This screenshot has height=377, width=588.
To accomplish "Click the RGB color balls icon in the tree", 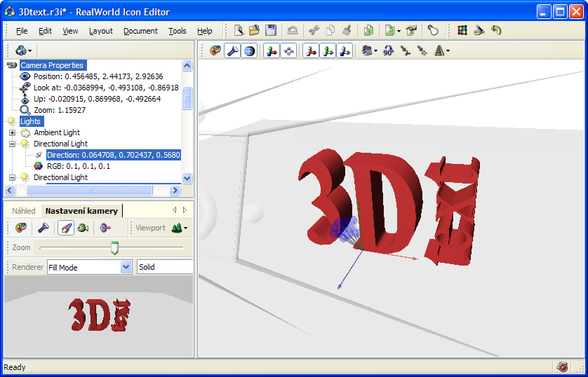I will [39, 166].
